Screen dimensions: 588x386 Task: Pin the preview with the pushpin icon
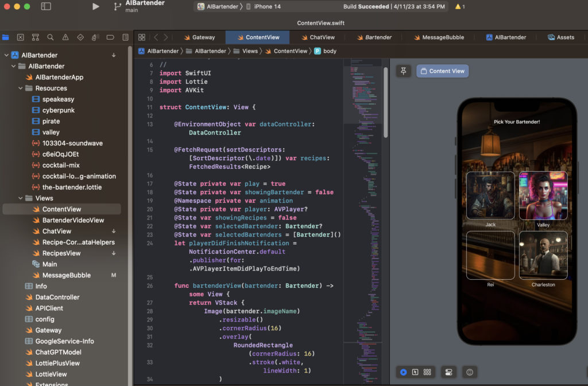point(404,71)
